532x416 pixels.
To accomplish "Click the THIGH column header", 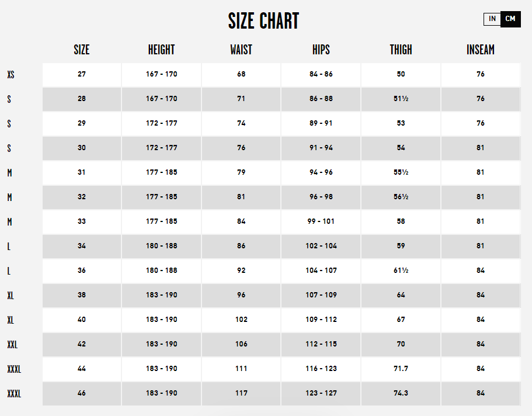I will [x=401, y=50].
